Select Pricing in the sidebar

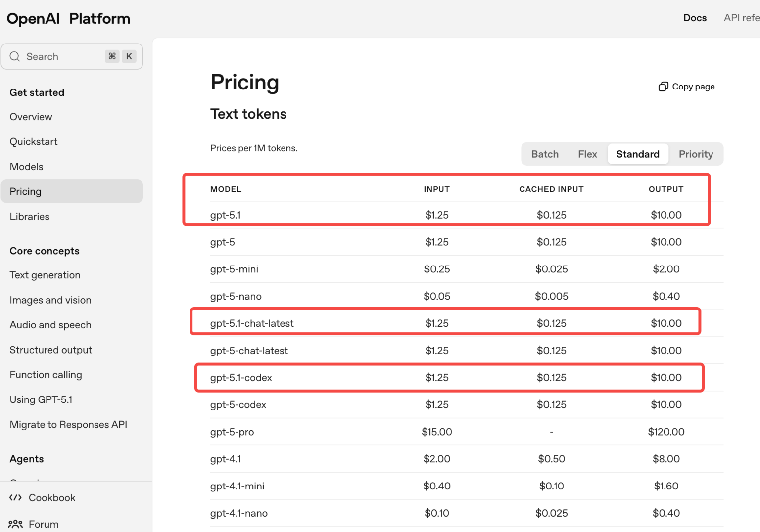(72, 191)
